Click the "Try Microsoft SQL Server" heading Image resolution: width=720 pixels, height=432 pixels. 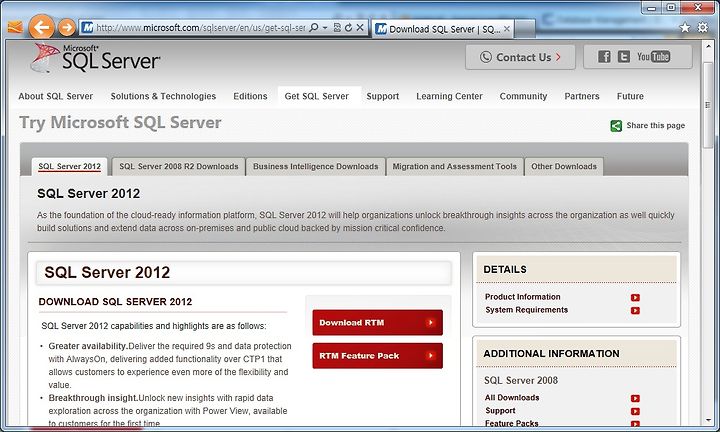coord(120,123)
